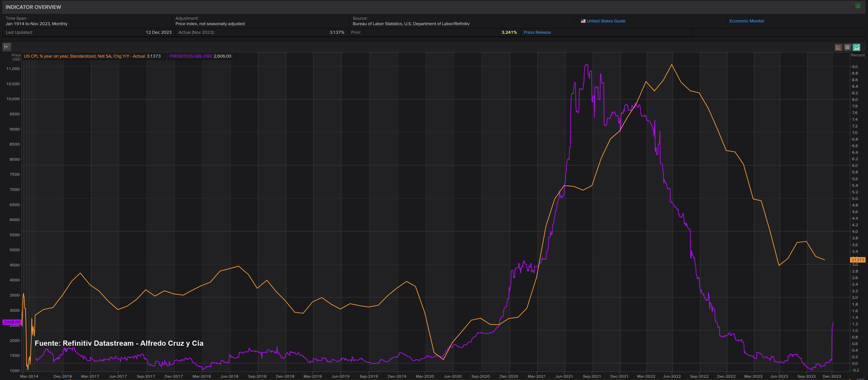The height and width of the screenshot is (380, 868).
Task: Click the Mar-2020 x-axis label
Action: [424, 376]
